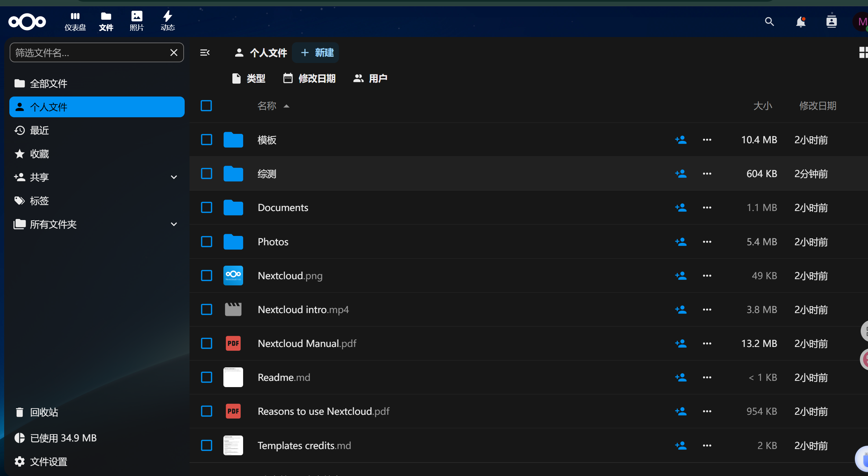Open actions menu for Nextcloud Manual.pdf
The height and width of the screenshot is (476, 868).
click(x=707, y=344)
